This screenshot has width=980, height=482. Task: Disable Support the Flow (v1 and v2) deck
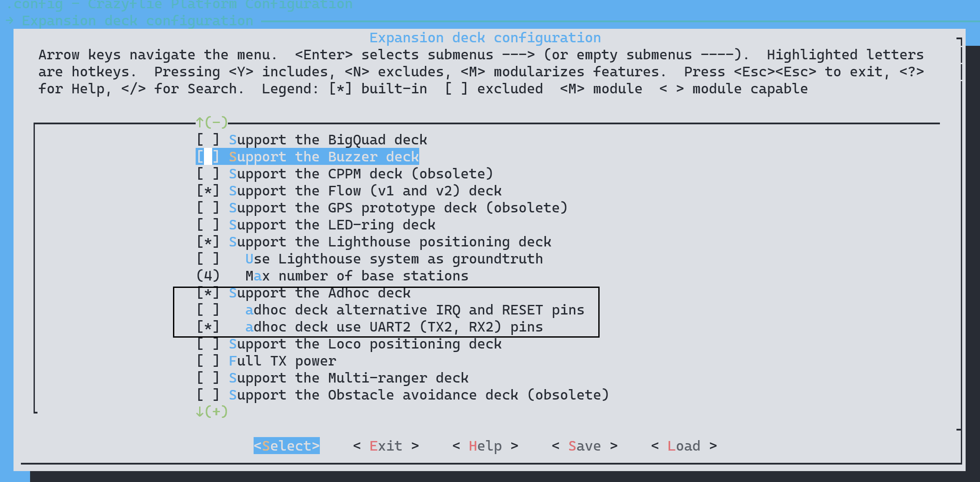pyautogui.click(x=349, y=191)
